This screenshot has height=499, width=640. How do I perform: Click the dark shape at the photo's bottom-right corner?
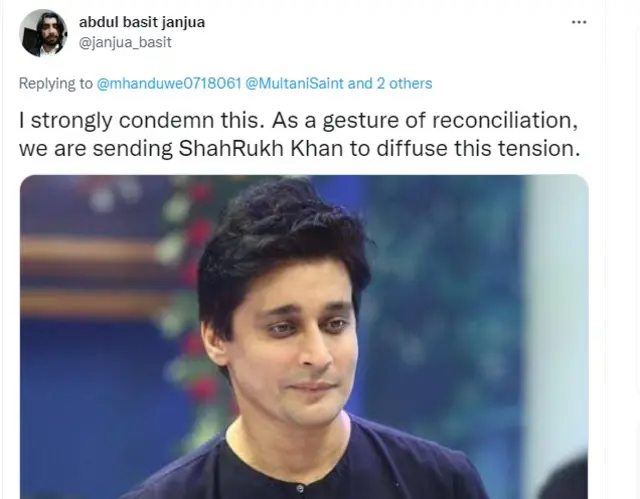(565, 477)
